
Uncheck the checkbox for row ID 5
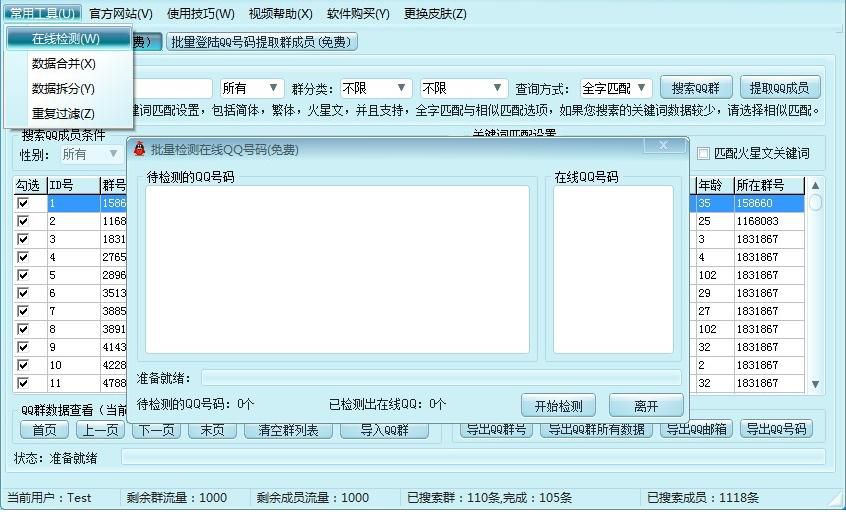tap(23, 275)
